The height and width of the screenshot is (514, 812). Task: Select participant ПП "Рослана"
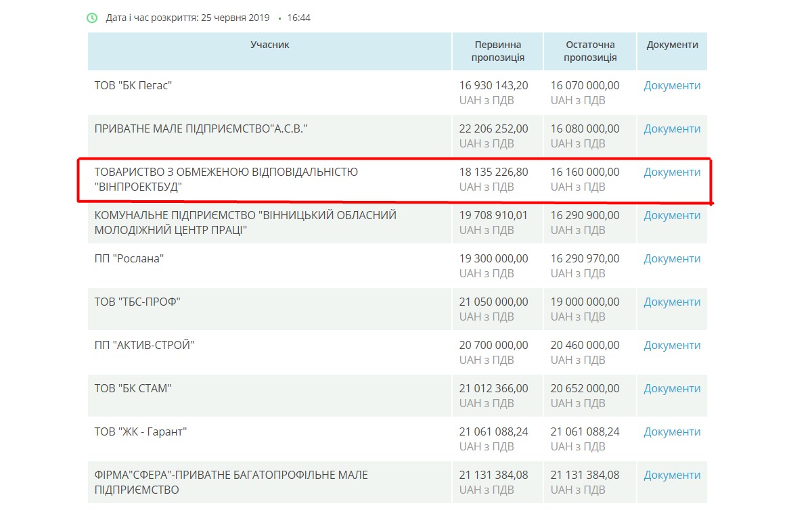(129, 259)
